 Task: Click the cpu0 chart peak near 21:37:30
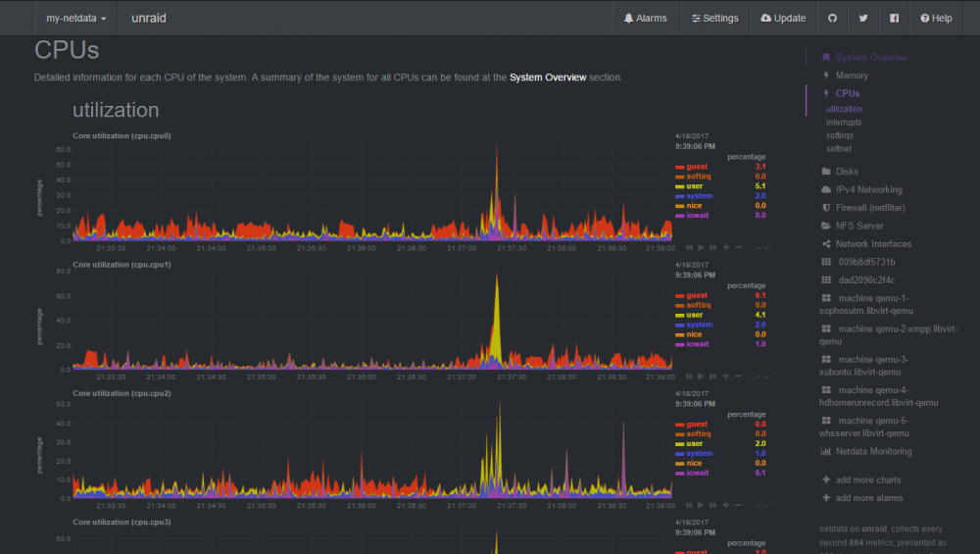(x=497, y=187)
